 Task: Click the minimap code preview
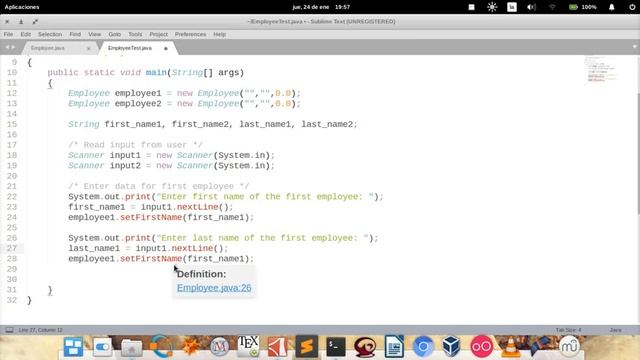pyautogui.click(x=601, y=70)
